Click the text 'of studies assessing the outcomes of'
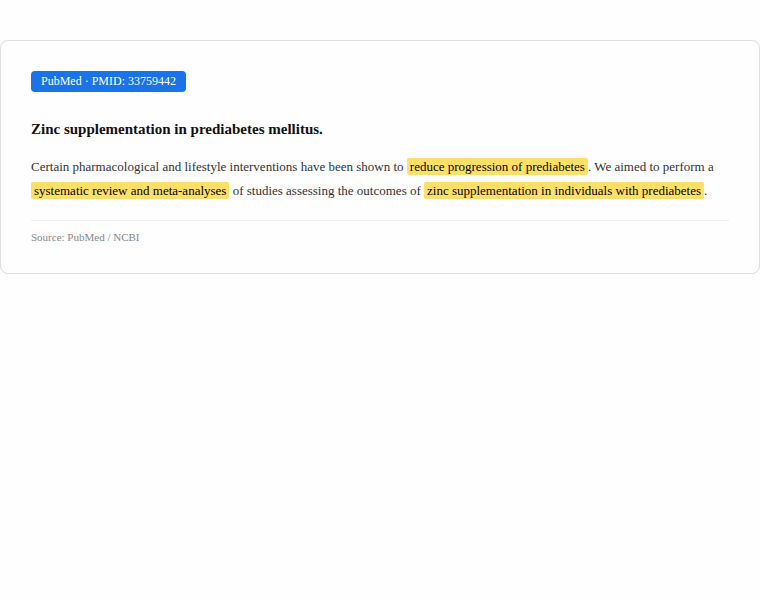The width and height of the screenshot is (760, 600). click(327, 191)
